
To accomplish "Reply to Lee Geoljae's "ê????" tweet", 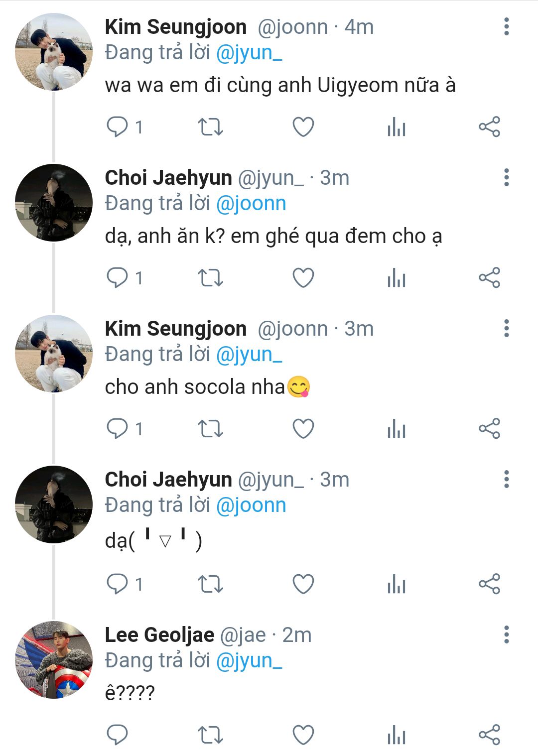I will [x=118, y=735].
